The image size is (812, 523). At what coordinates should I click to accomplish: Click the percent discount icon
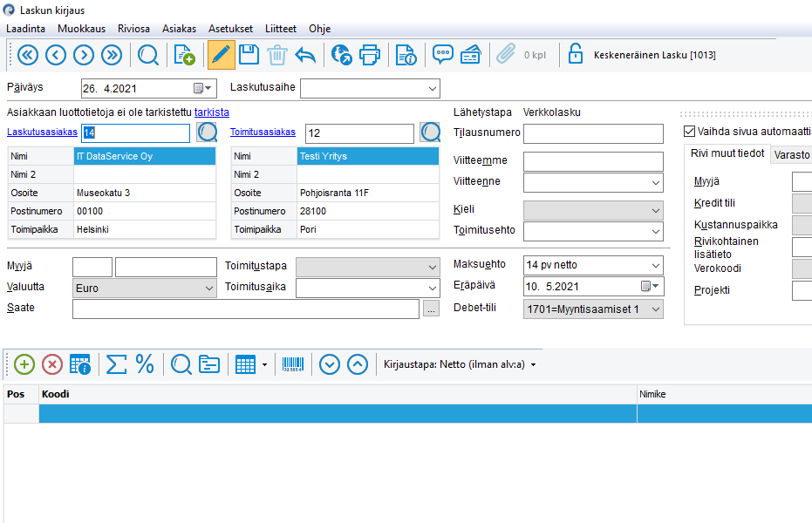pos(145,364)
